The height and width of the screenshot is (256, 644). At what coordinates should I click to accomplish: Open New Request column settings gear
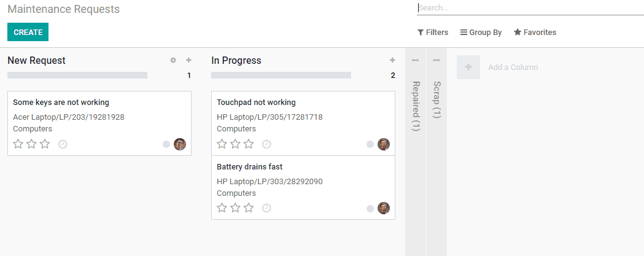pyautogui.click(x=173, y=60)
